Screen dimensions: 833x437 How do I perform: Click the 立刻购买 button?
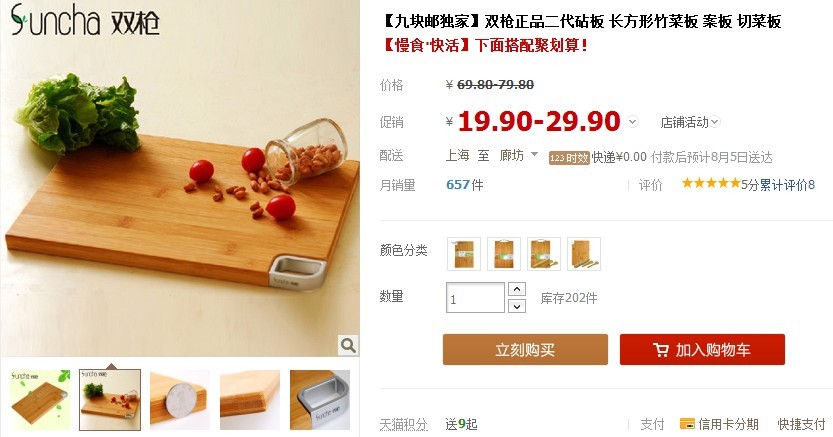pyautogui.click(x=525, y=349)
